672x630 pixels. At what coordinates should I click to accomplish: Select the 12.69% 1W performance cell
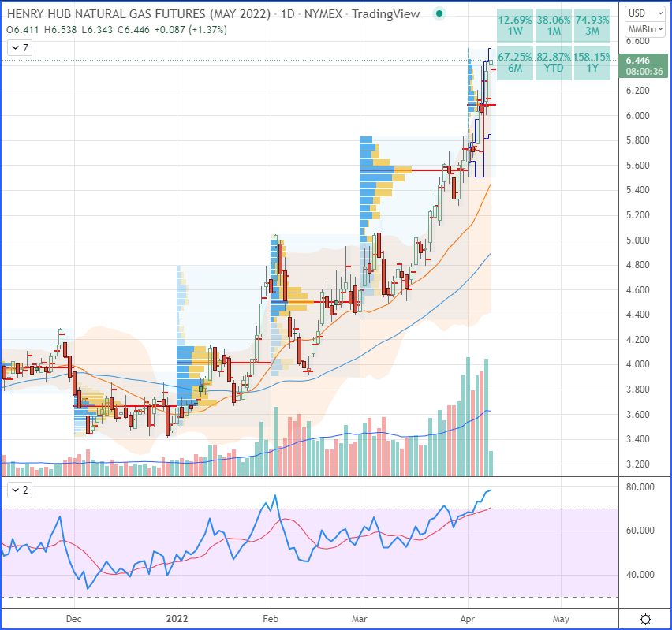click(515, 26)
